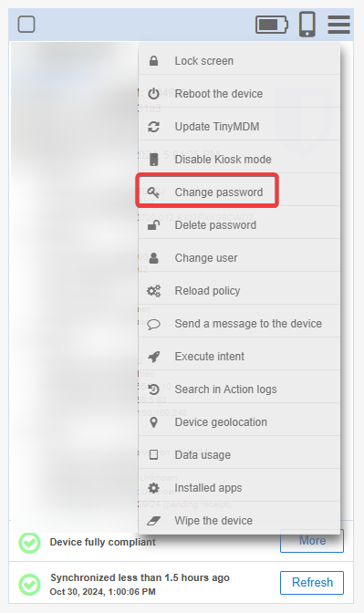Click the padlock icon beside Lock screen

(153, 61)
